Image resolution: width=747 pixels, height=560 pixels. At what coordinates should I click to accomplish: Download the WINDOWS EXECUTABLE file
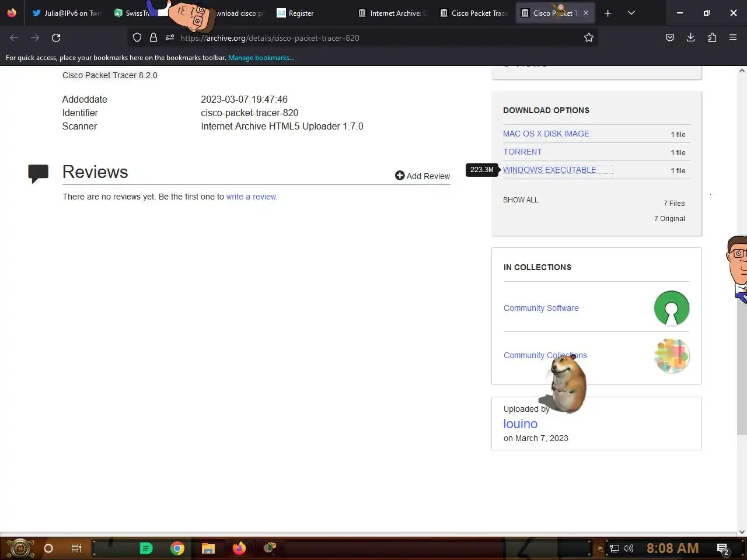tap(550, 170)
